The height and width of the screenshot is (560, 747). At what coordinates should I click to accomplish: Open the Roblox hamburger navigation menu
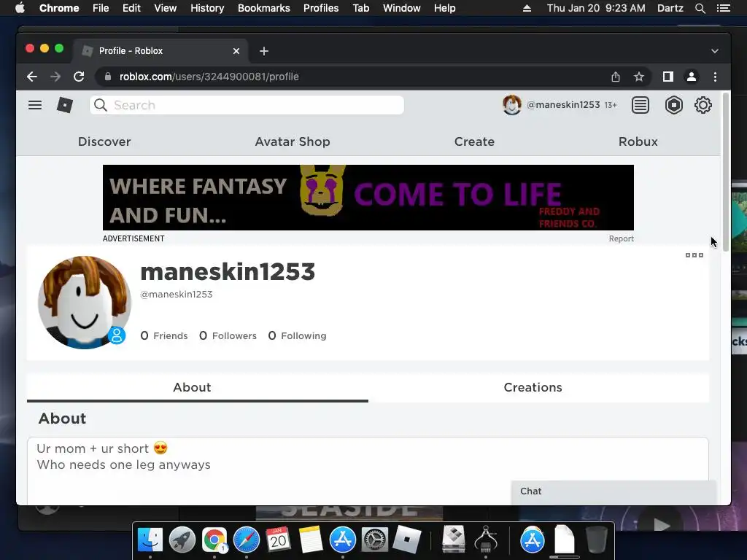pos(35,105)
